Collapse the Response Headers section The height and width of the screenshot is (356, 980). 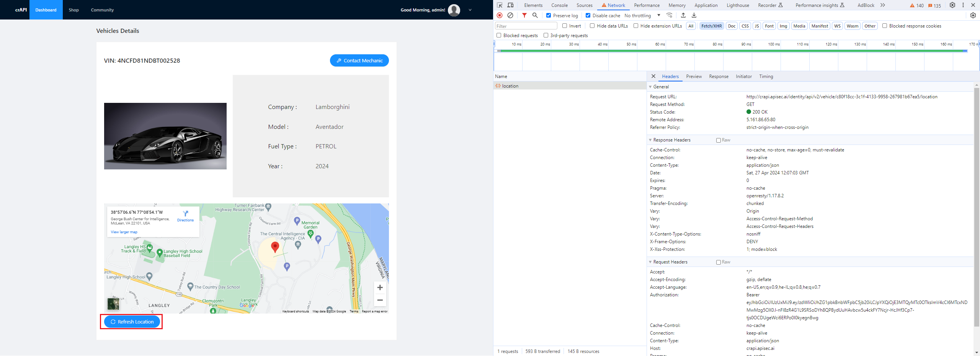click(x=650, y=140)
